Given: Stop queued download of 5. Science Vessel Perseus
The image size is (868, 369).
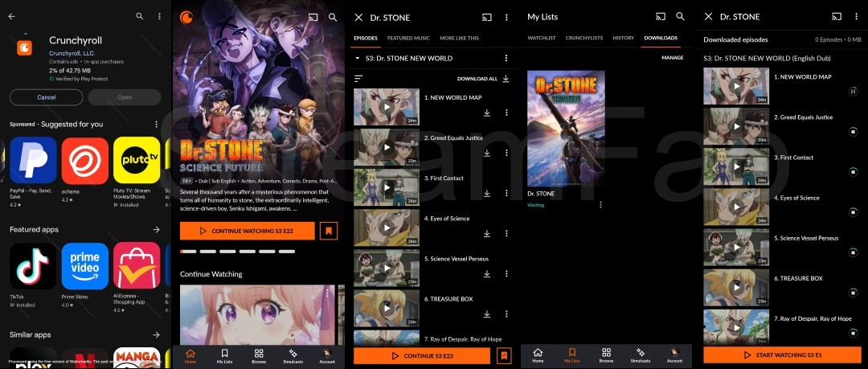Looking at the screenshot, I should [853, 252].
